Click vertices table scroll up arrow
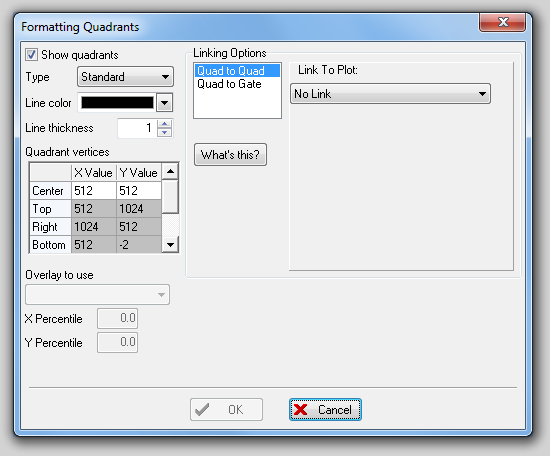This screenshot has height=456, width=550. tap(170, 172)
